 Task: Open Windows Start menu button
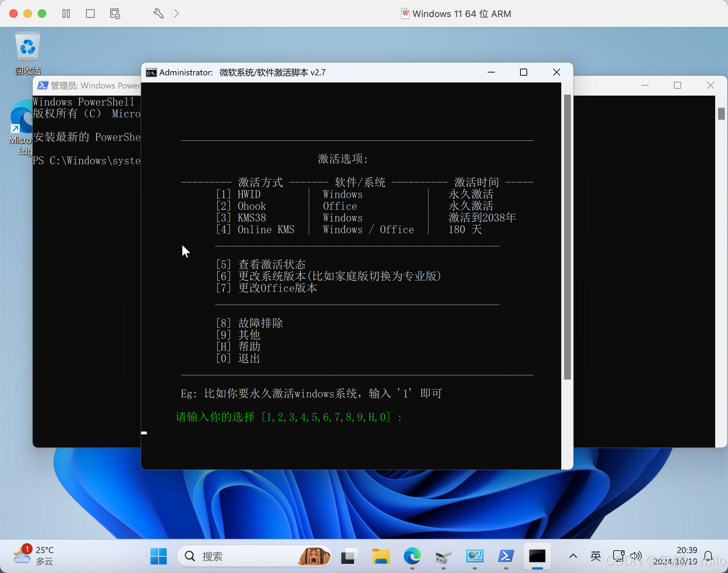158,556
